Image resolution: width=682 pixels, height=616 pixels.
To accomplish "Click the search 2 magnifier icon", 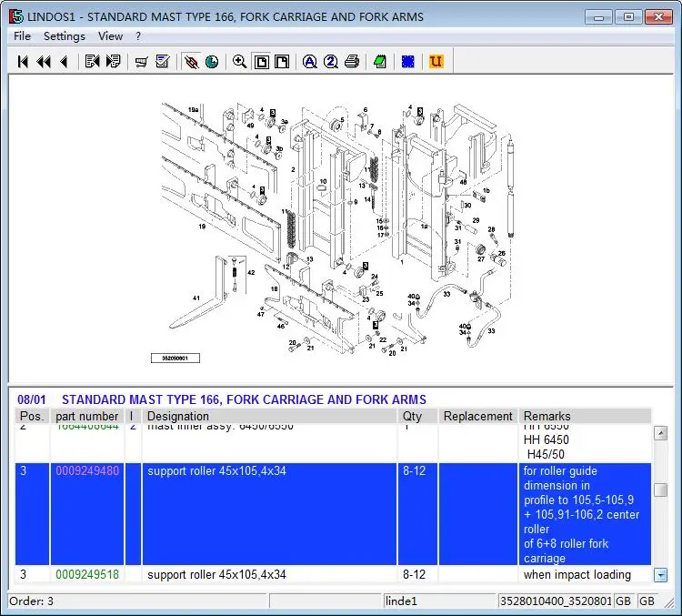I will [x=331, y=62].
